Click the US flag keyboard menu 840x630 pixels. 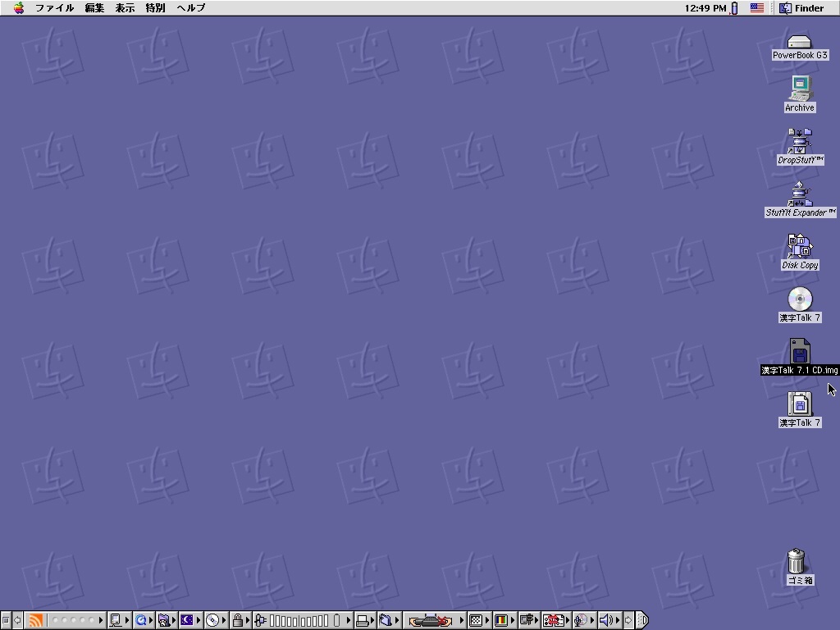(756, 7)
